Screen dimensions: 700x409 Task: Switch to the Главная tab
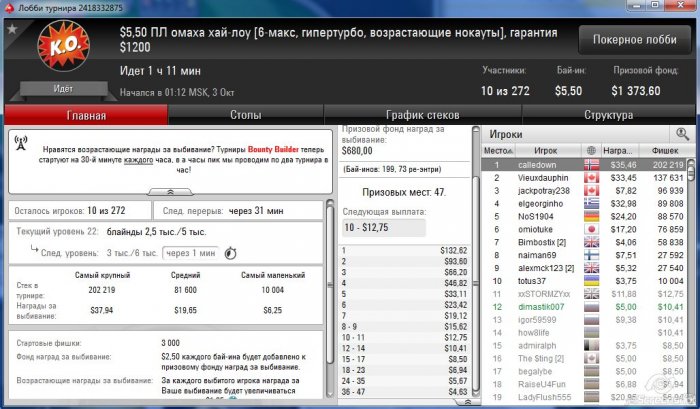(86, 115)
